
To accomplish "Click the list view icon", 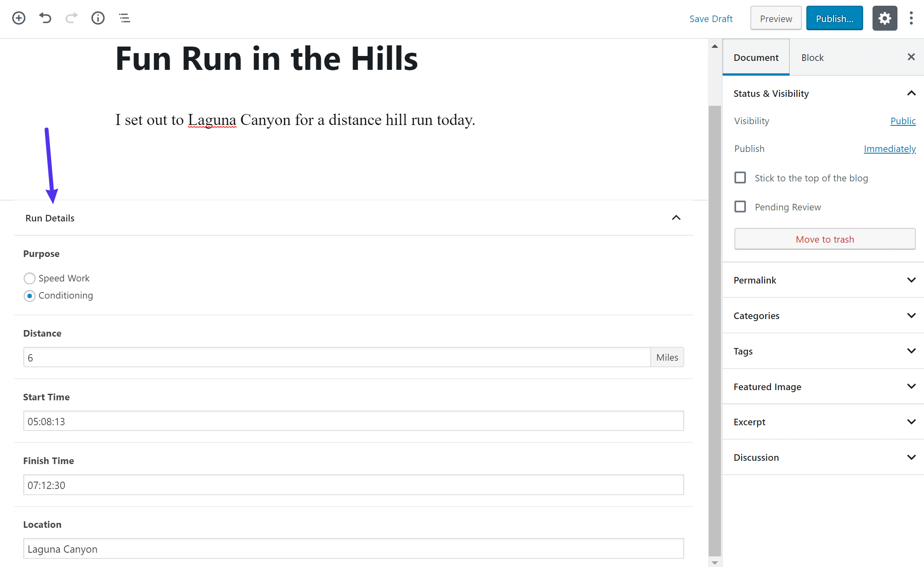I will 125,18.
